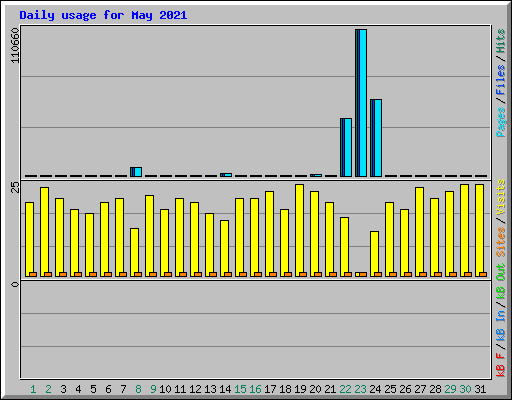Click the tiny hits bar for day 20
This screenshot has height=400, width=512.
(x=316, y=175)
